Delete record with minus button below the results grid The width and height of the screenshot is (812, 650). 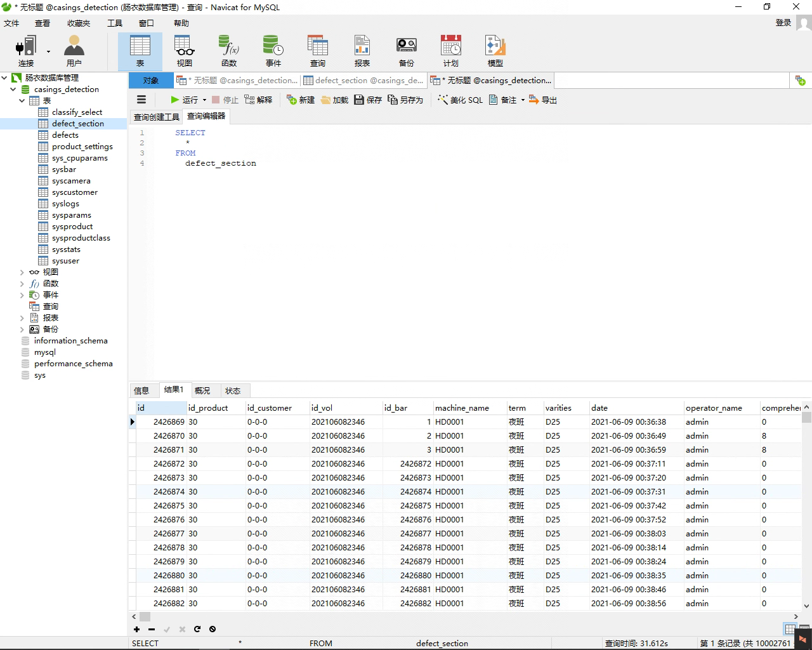[152, 629]
